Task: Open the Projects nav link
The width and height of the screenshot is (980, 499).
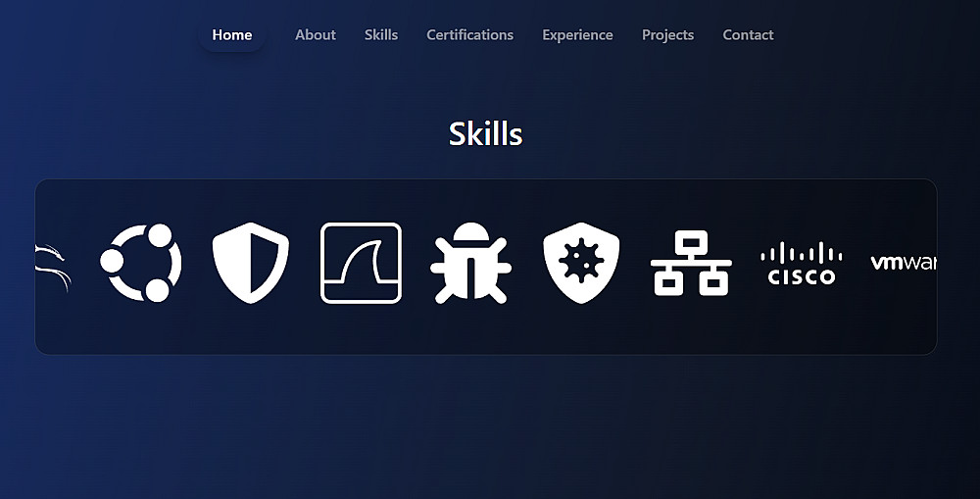Action: [x=668, y=35]
